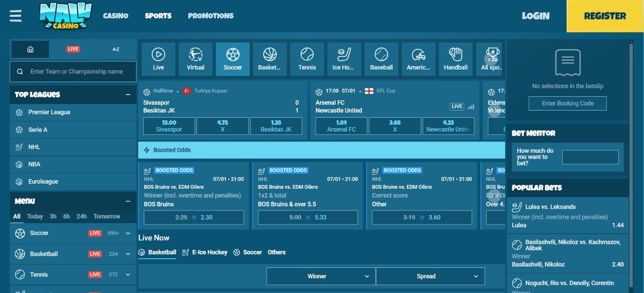This screenshot has width=644, height=293.
Task: Select the Soccer sport tile
Action: coord(233,59)
